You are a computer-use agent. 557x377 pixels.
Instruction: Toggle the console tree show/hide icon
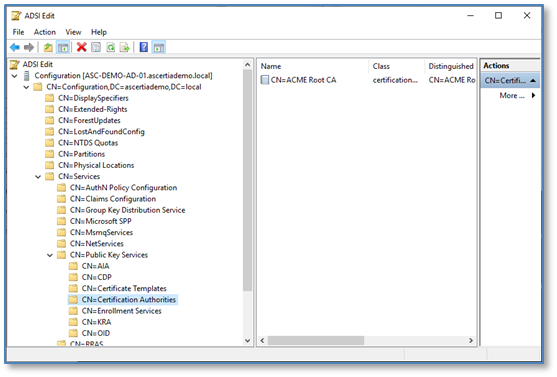coord(63,47)
